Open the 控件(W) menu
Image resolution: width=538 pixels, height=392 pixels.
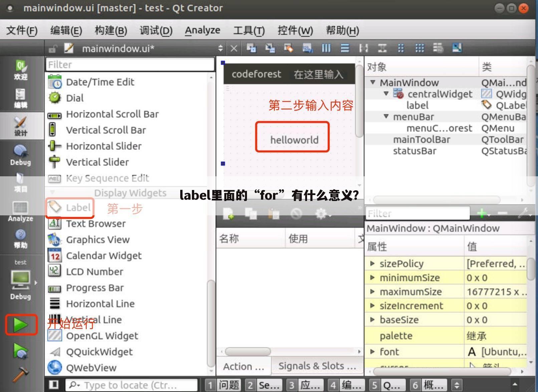pos(295,30)
